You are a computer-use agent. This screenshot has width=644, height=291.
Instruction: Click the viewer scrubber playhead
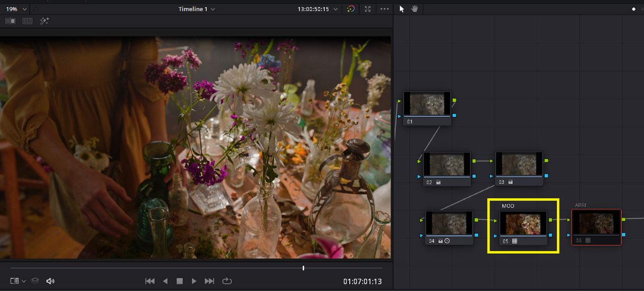pos(303,268)
